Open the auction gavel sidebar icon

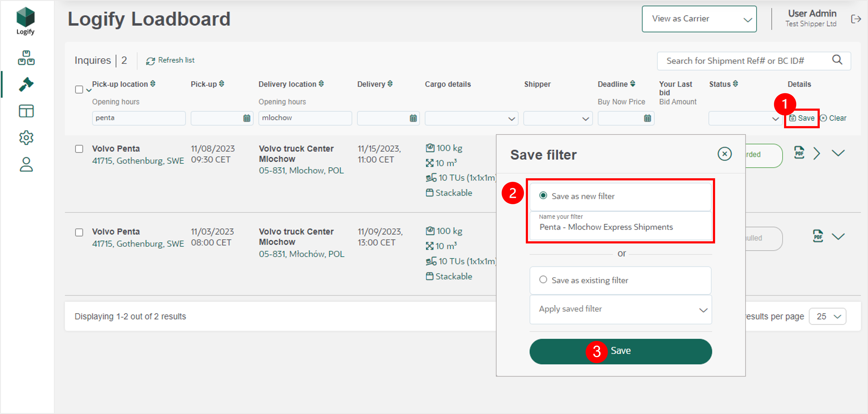(26, 84)
